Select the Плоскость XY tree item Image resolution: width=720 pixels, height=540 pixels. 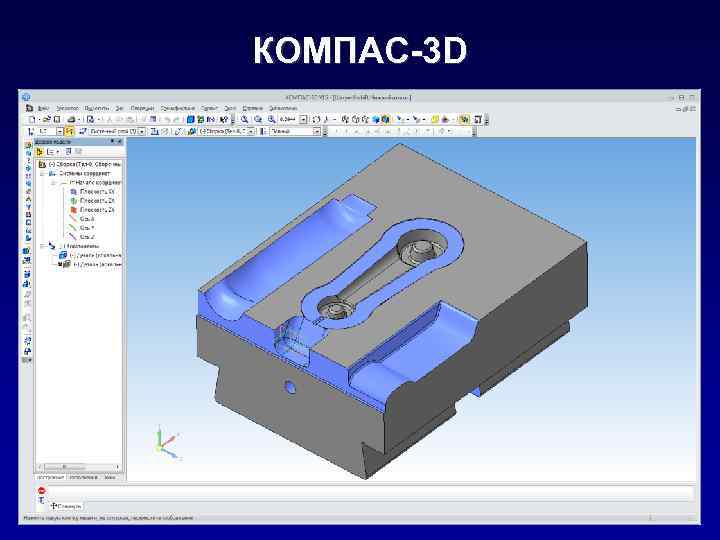97,191
